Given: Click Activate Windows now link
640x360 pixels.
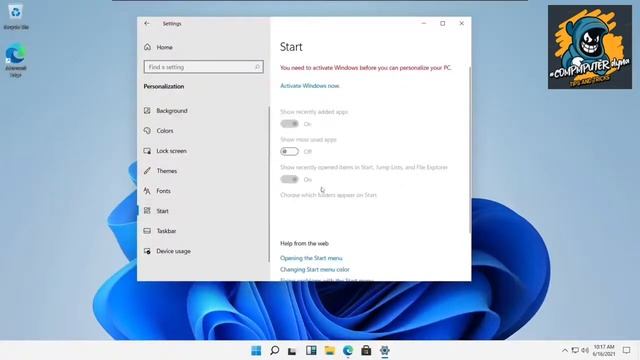Looking at the screenshot, I should [309, 86].
